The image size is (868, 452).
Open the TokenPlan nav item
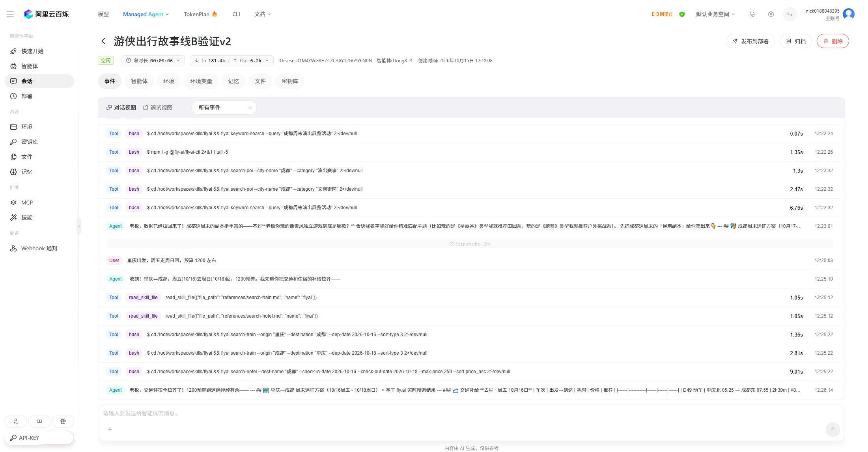(200, 14)
